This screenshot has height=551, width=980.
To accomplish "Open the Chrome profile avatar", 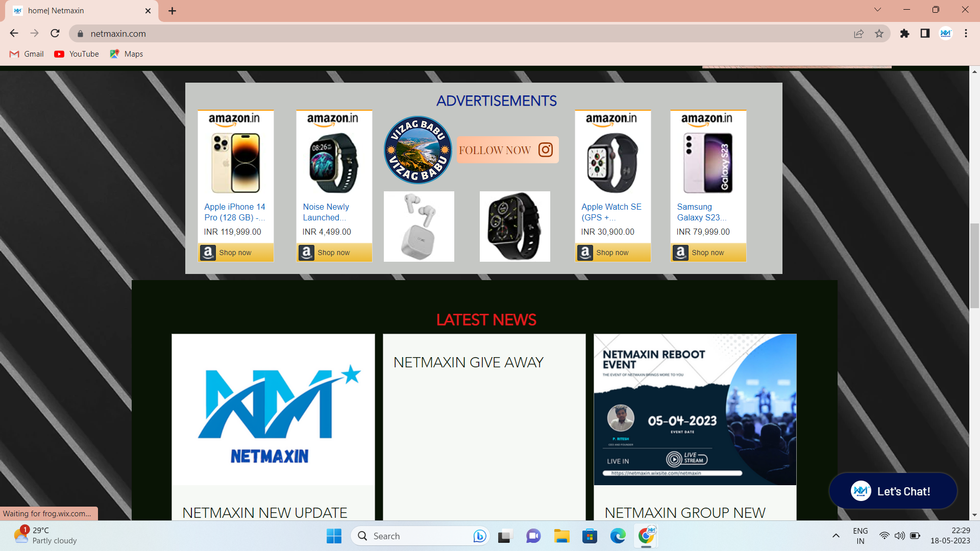I will (945, 33).
